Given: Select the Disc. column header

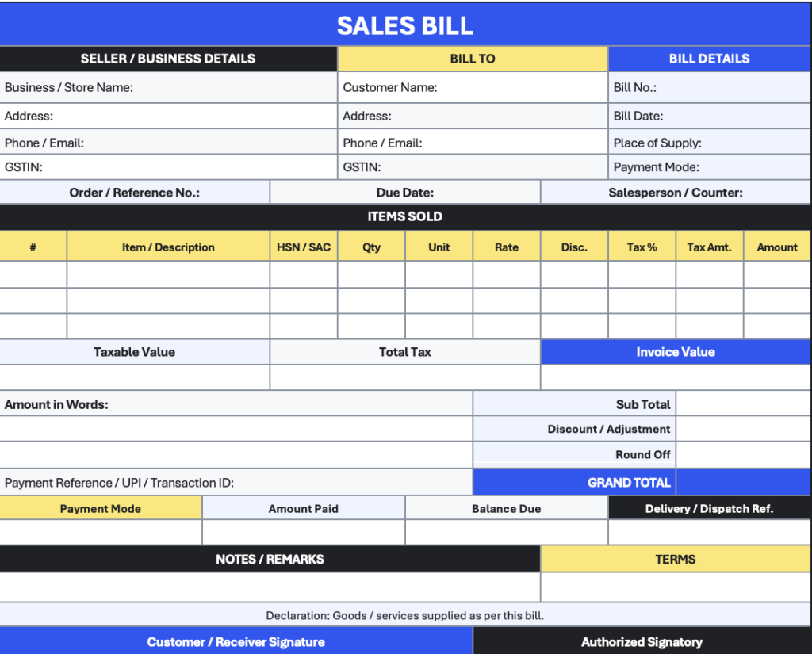Looking at the screenshot, I should [x=574, y=247].
